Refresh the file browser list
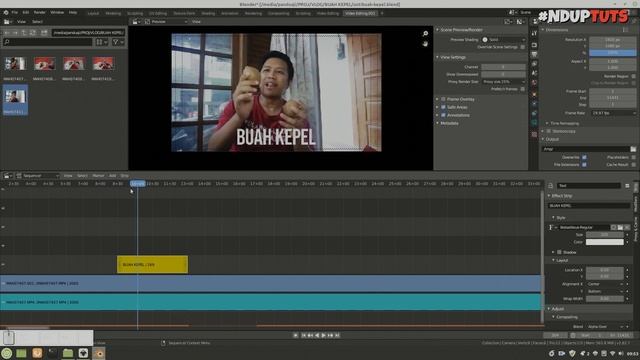This screenshot has height=360, width=640. pyautogui.click(x=33, y=33)
